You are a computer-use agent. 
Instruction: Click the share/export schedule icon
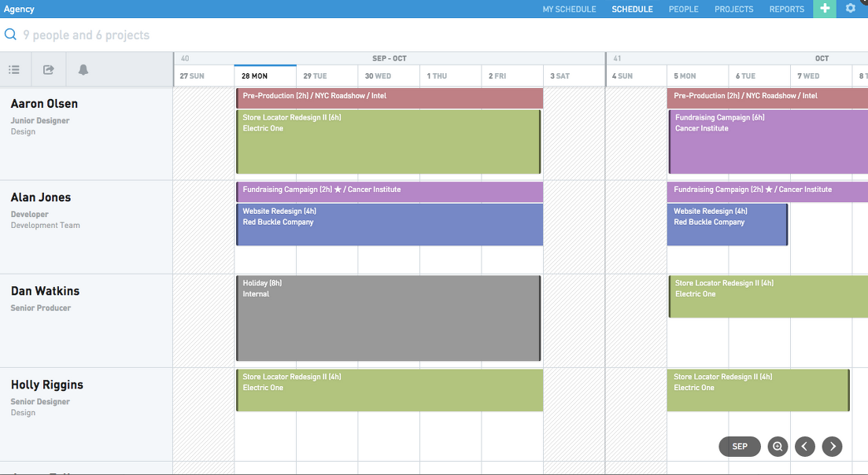pos(49,70)
